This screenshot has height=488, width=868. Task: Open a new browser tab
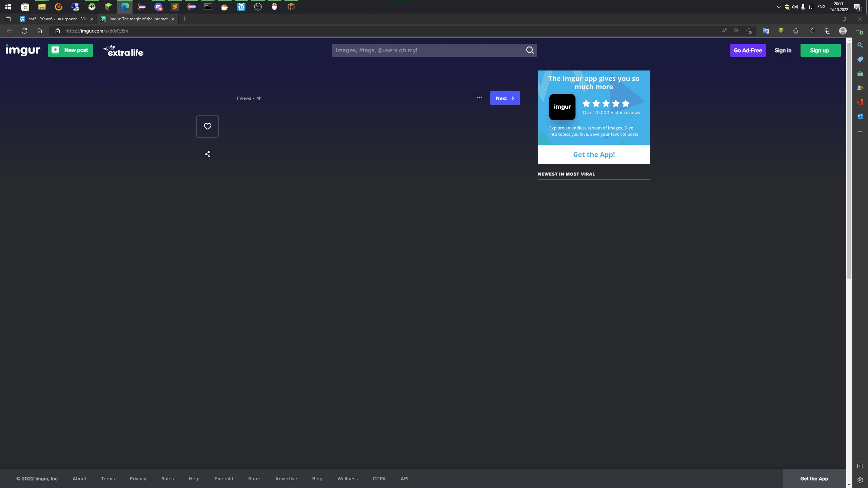coord(184,19)
